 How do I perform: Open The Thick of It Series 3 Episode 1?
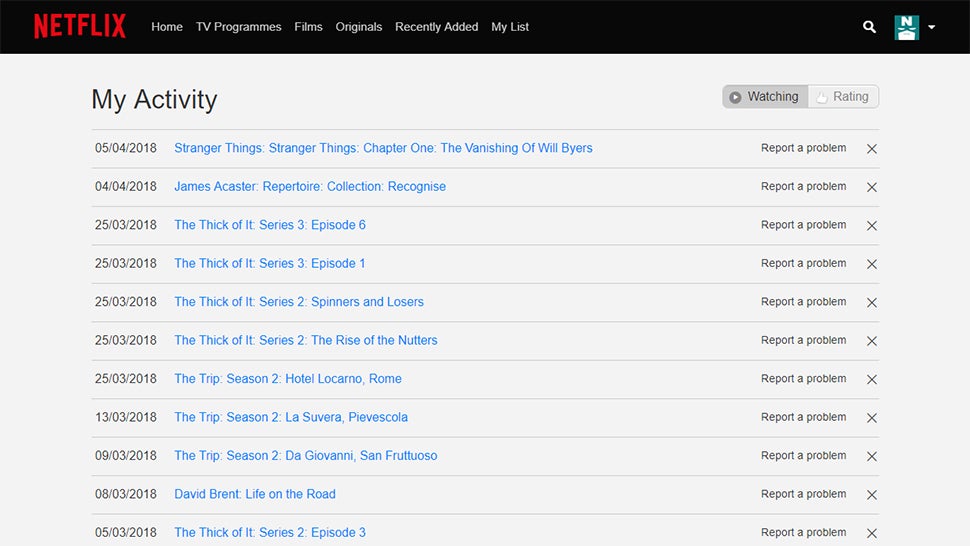pyautogui.click(x=270, y=263)
